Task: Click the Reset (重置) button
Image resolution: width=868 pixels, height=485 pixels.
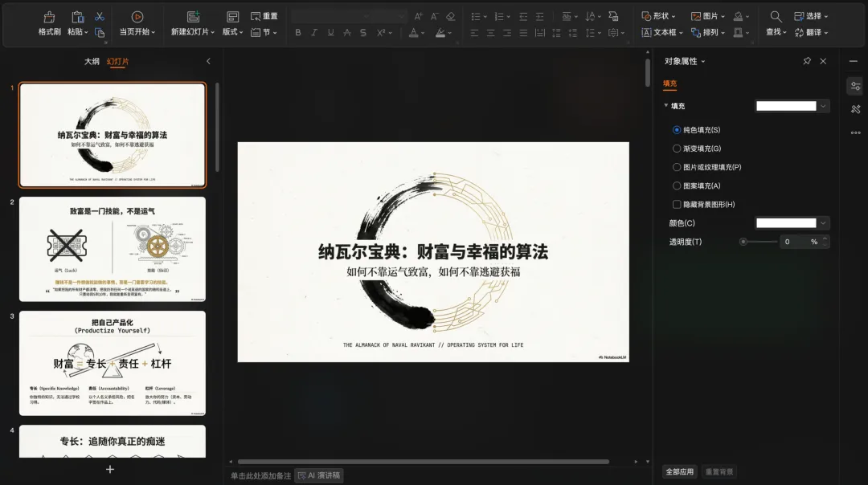Action: point(264,16)
